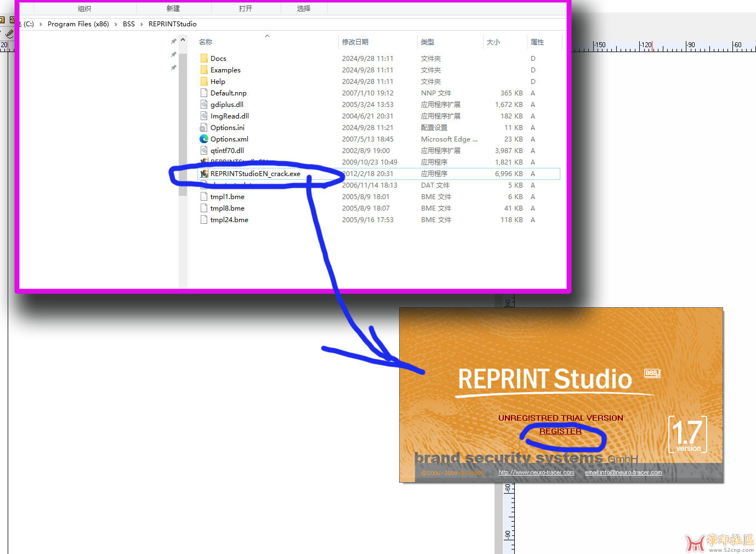Click the DAT 文件 type cell
Screen dimensions: 756x554
point(435,185)
